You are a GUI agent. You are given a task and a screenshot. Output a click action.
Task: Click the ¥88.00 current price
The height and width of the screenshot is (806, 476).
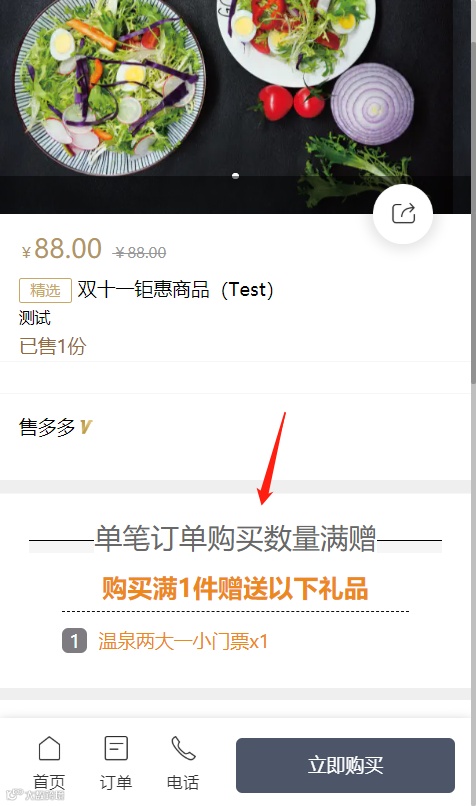click(62, 249)
